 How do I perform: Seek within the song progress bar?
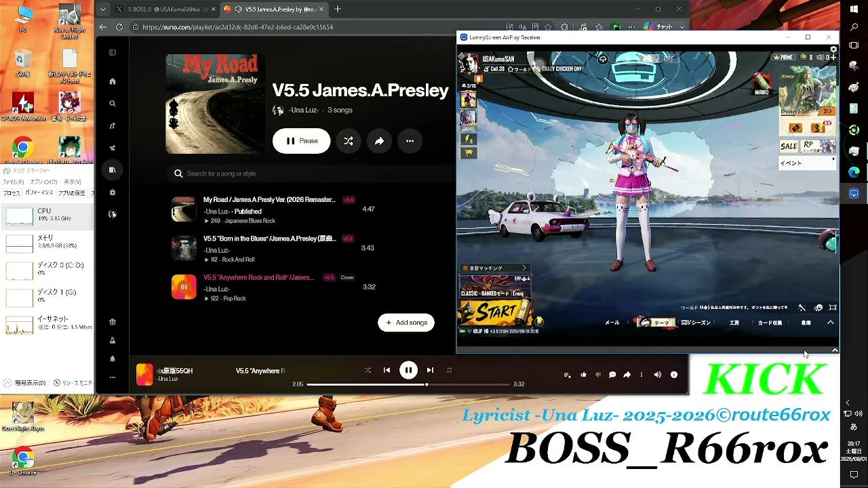pyautogui.click(x=408, y=384)
